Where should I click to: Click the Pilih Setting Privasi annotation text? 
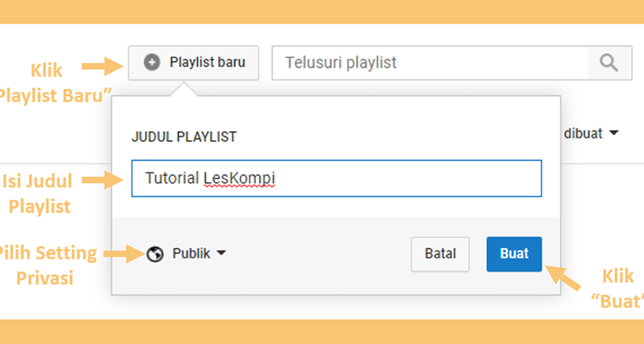47,266
